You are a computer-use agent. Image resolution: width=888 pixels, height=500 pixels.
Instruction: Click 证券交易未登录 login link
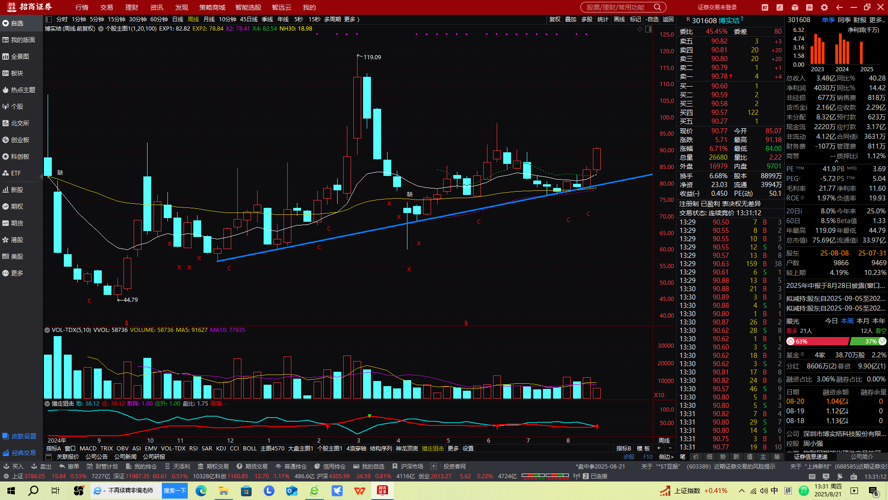[x=717, y=7]
